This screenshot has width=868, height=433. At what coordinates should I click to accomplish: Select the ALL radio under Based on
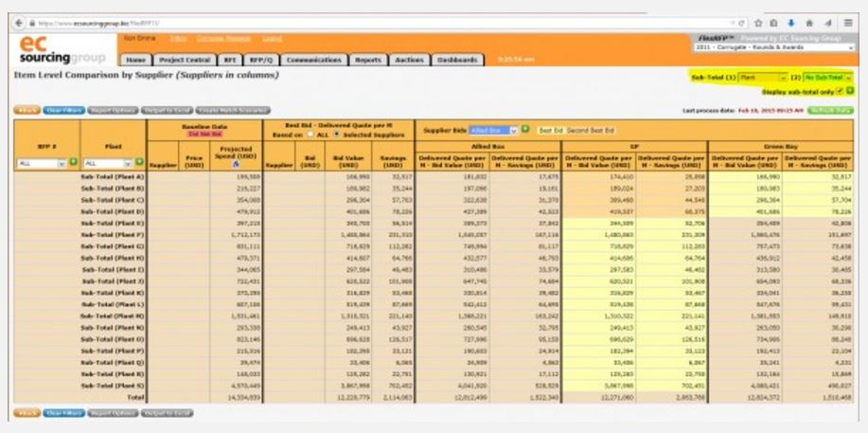[310, 135]
